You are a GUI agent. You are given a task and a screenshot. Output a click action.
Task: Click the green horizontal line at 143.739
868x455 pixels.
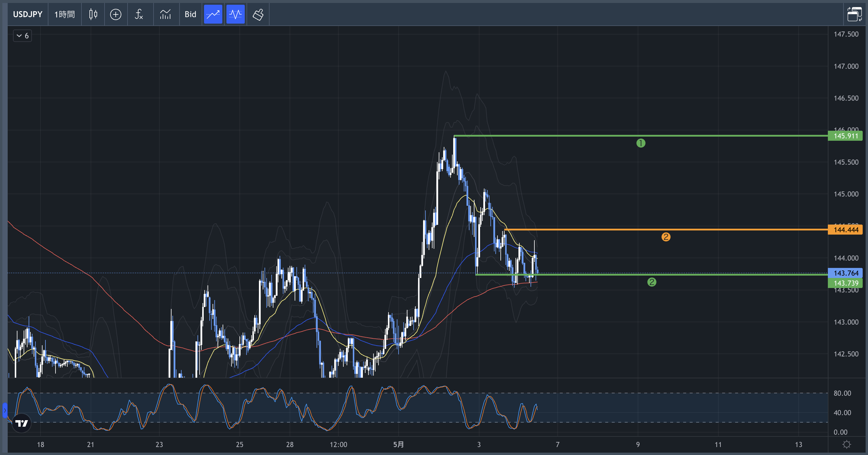click(x=652, y=275)
